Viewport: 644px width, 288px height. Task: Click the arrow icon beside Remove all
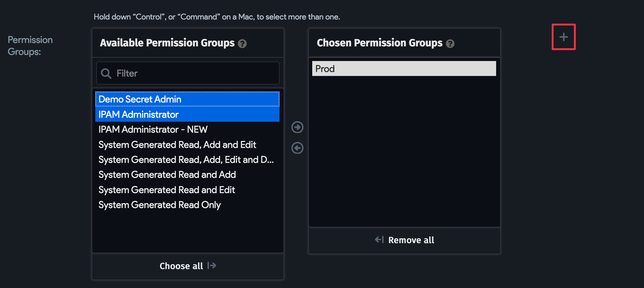point(379,240)
